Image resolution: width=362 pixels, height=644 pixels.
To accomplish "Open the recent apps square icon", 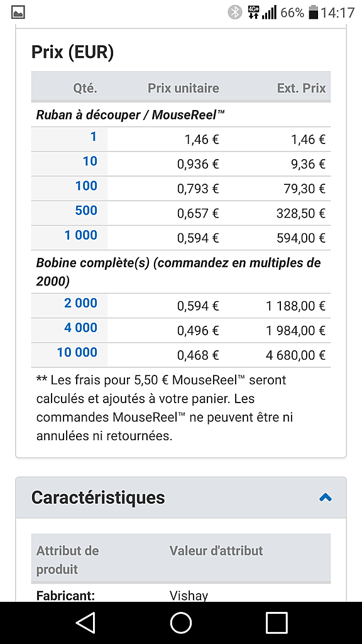I will tap(277, 623).
